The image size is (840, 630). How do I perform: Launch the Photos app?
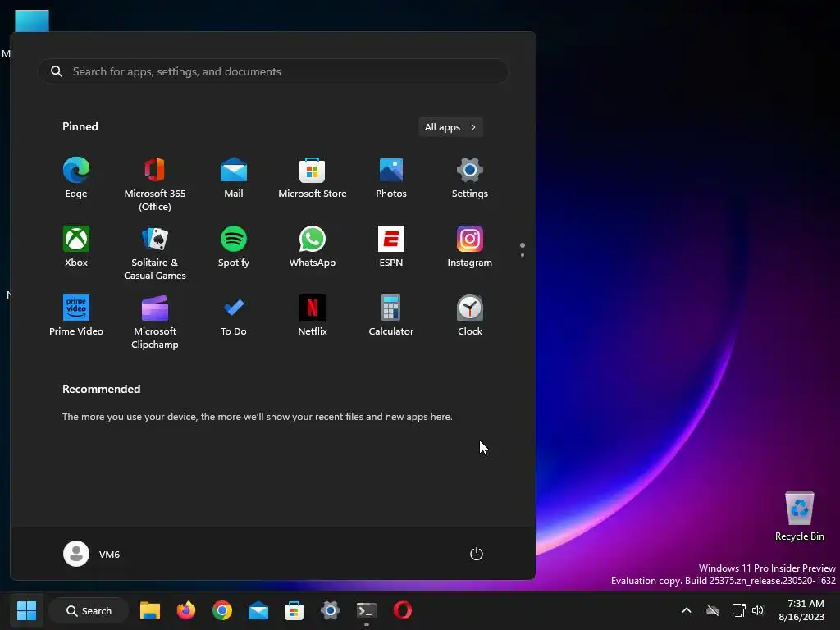(391, 178)
